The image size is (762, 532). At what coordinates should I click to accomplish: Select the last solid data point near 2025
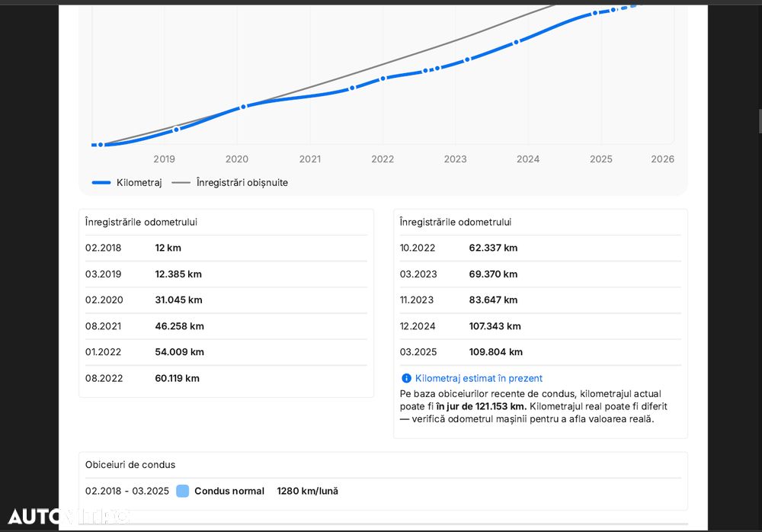click(595, 13)
